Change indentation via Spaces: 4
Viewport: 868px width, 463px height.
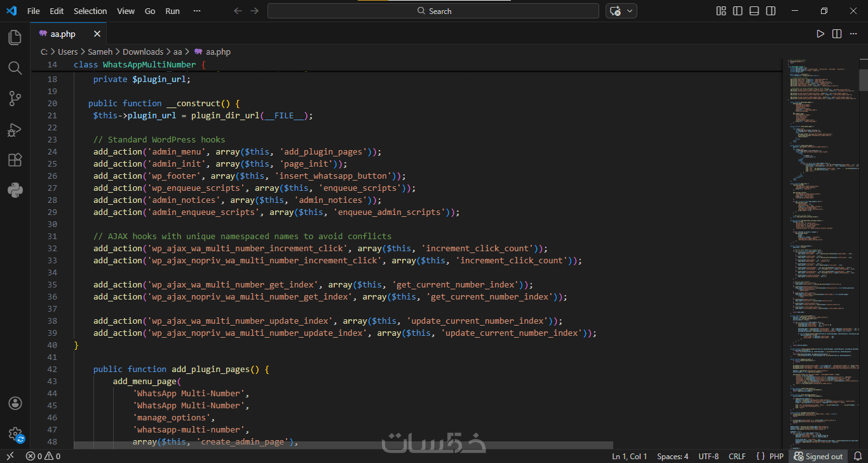(x=672, y=456)
